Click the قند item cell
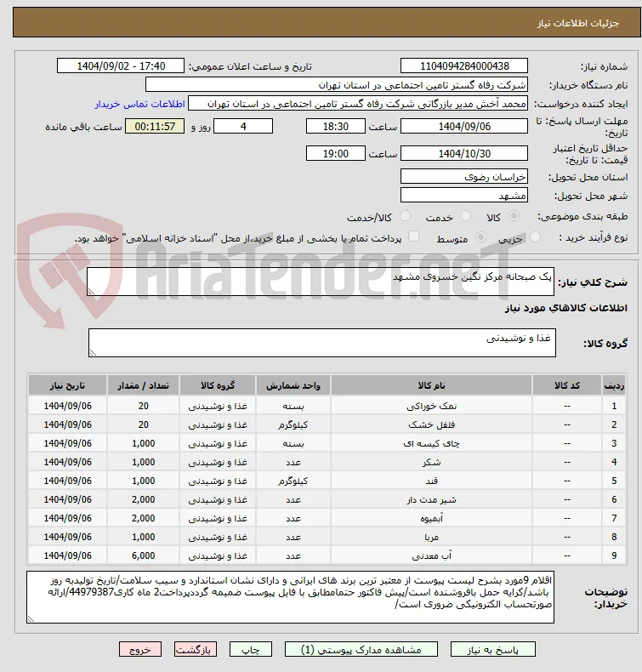 (x=431, y=481)
